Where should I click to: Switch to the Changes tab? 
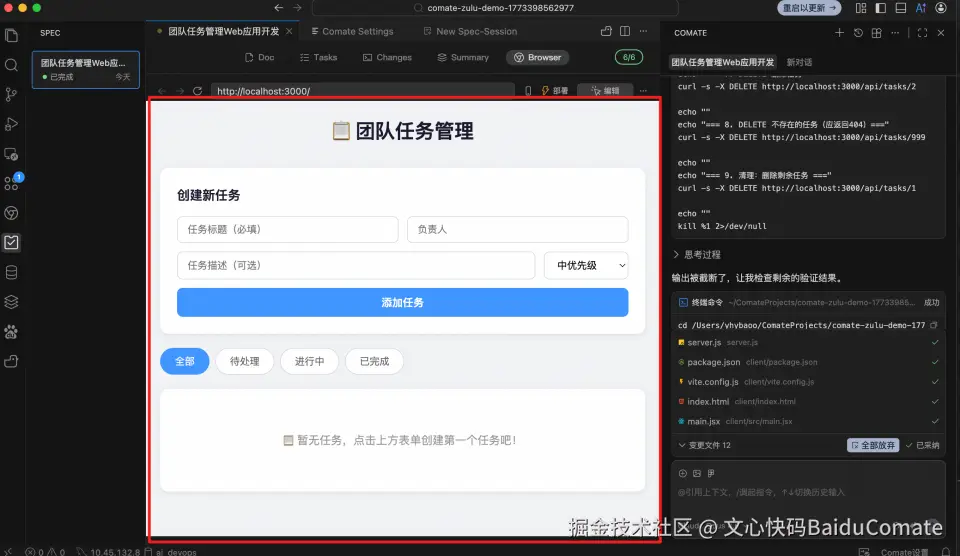(387, 58)
